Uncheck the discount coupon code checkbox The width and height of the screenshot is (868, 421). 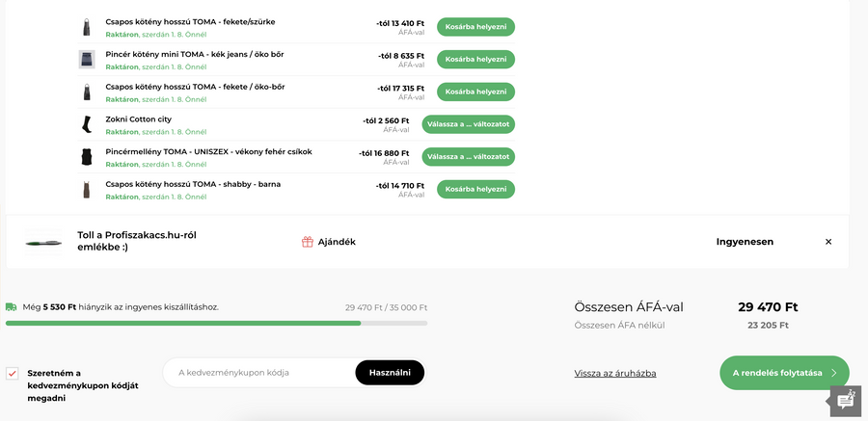point(13,374)
